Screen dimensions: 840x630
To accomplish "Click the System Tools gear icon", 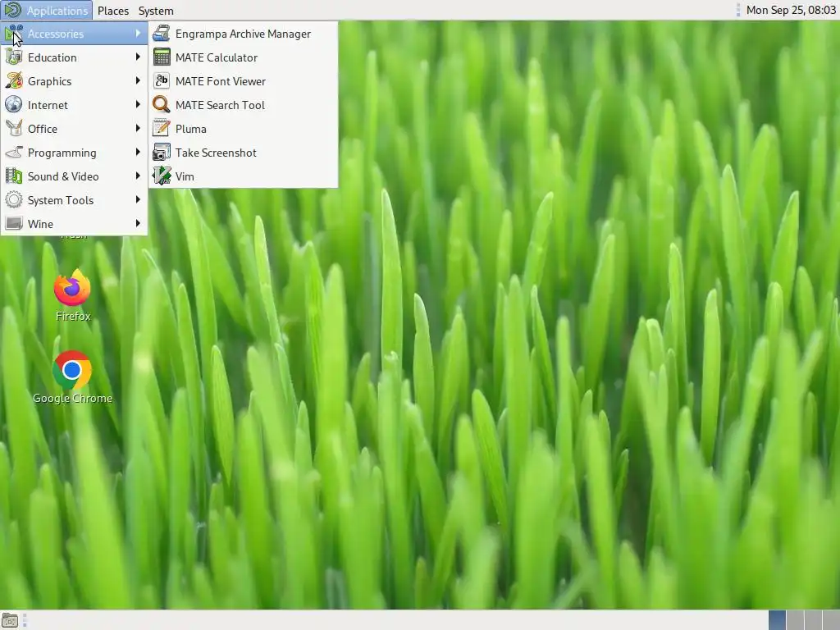I will coord(13,200).
